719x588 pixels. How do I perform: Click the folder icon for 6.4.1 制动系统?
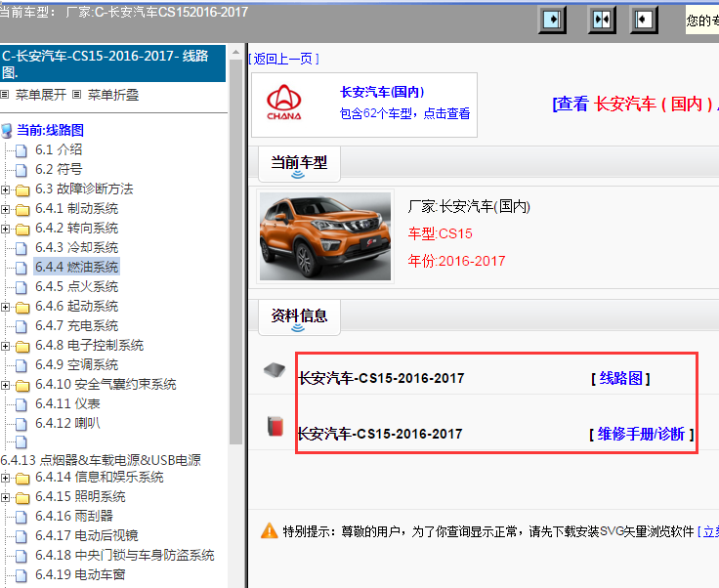(22, 209)
